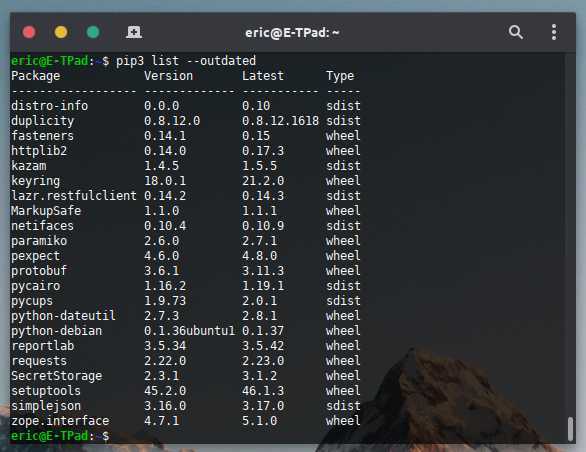The height and width of the screenshot is (452, 586).
Task: Select the pycairo package name
Action: (36, 286)
